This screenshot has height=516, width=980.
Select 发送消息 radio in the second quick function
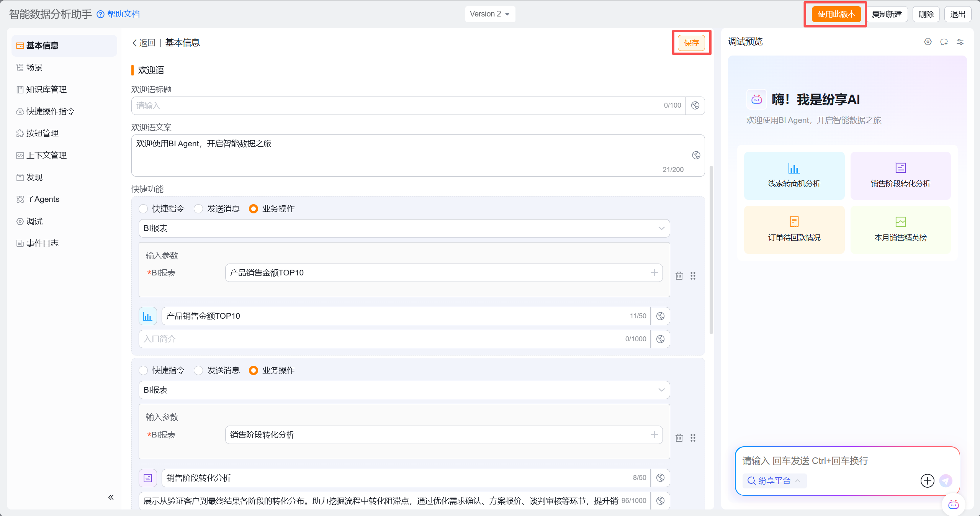(198, 370)
